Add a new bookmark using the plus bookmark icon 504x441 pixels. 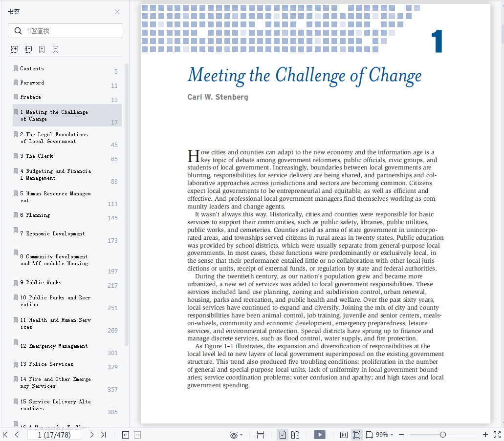click(42, 49)
